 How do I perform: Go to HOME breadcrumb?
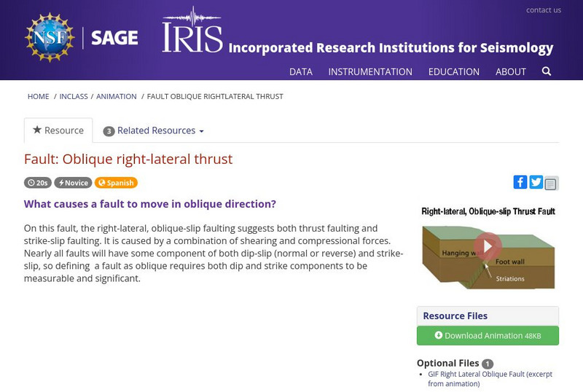click(x=39, y=96)
